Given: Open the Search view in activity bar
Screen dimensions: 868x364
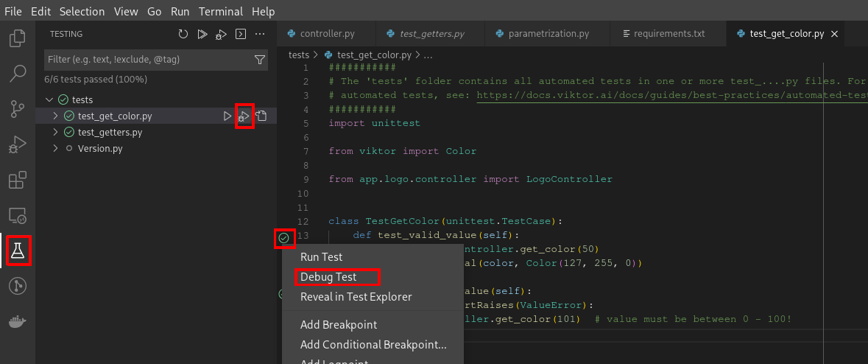Looking at the screenshot, I should (x=18, y=74).
